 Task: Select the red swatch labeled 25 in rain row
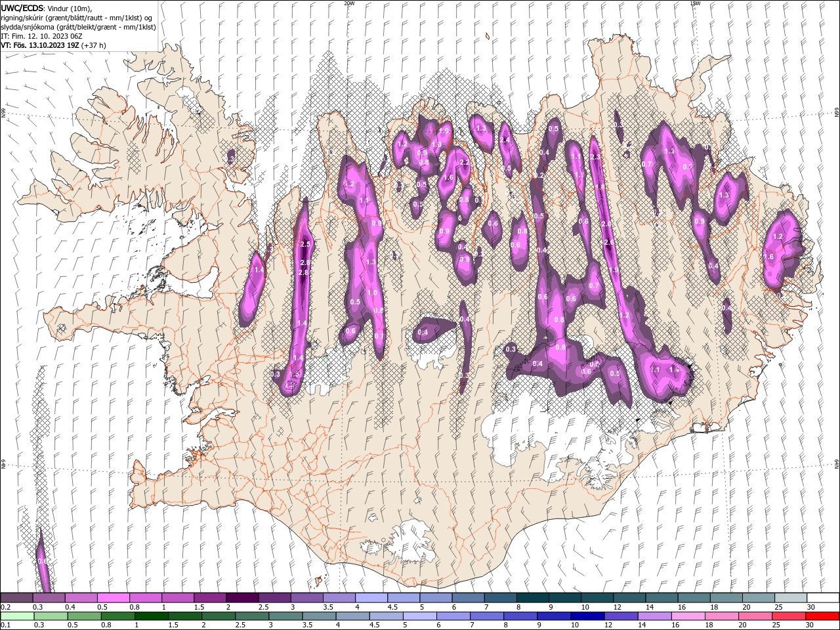[x=789, y=616]
